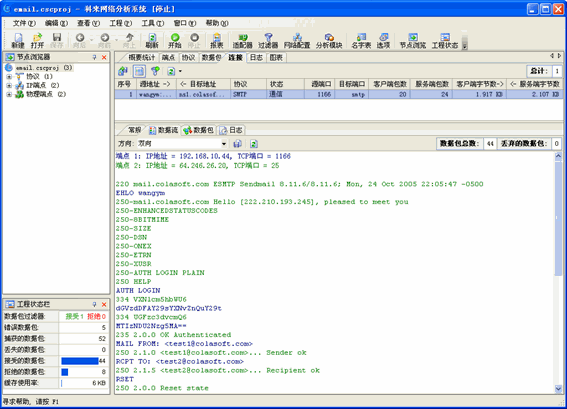This screenshot has width=567, height=409.
Task: Switch to the lower 日志 tab
Action: click(x=231, y=130)
